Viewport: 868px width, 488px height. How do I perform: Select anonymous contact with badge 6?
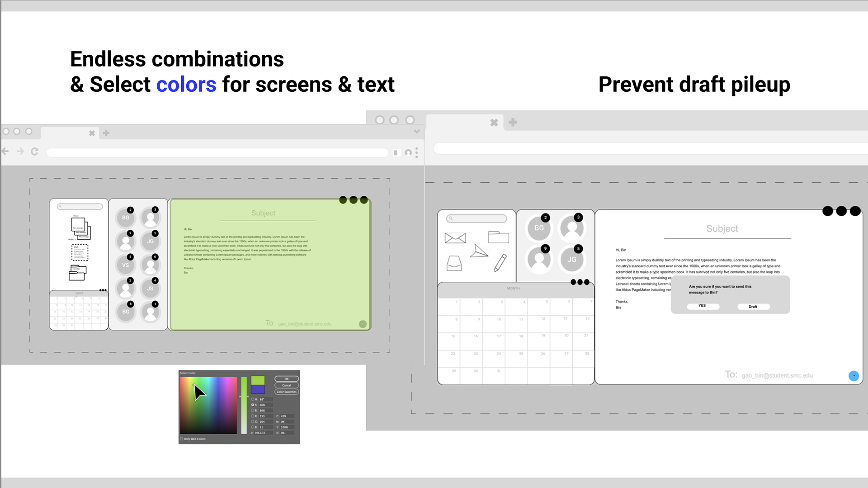(150, 265)
